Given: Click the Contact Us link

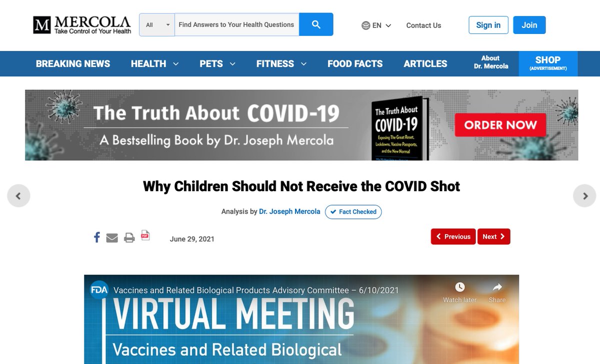Looking at the screenshot, I should pyautogui.click(x=423, y=25).
